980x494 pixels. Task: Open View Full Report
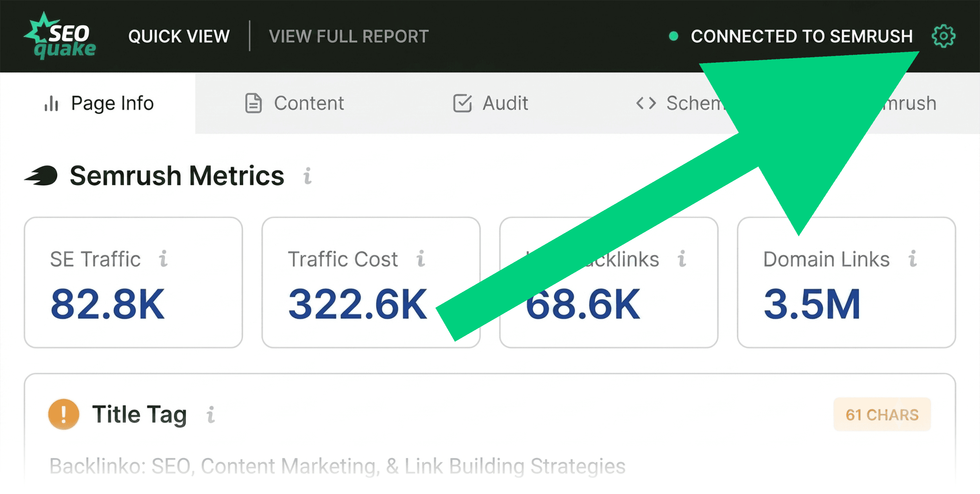349,36
